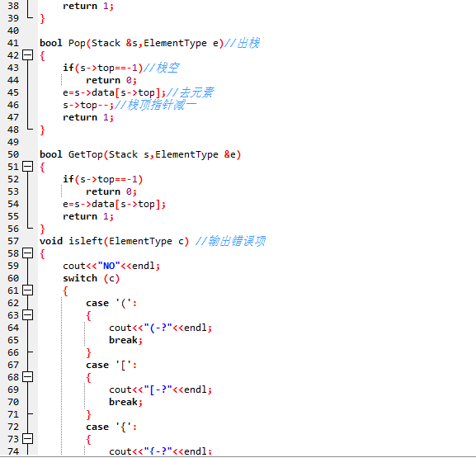Click 's->top--;' on line 46
This screenshot has width=476, height=458.
pyautogui.click(x=88, y=105)
